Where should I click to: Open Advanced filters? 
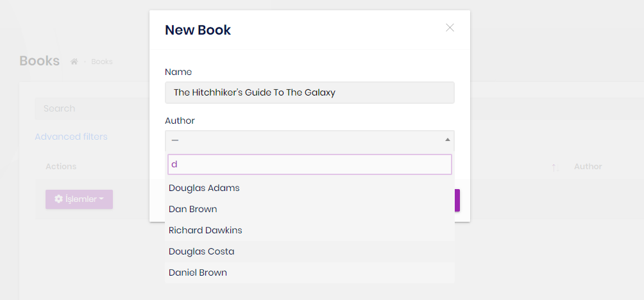point(71,137)
